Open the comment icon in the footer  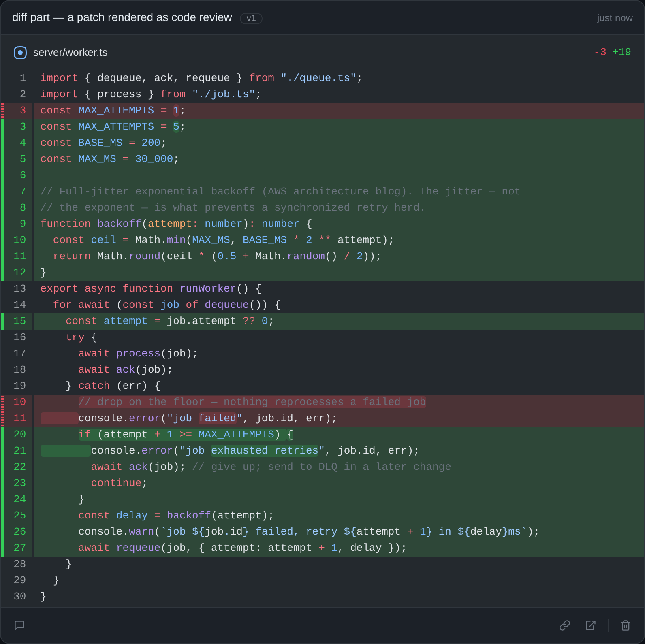click(19, 625)
